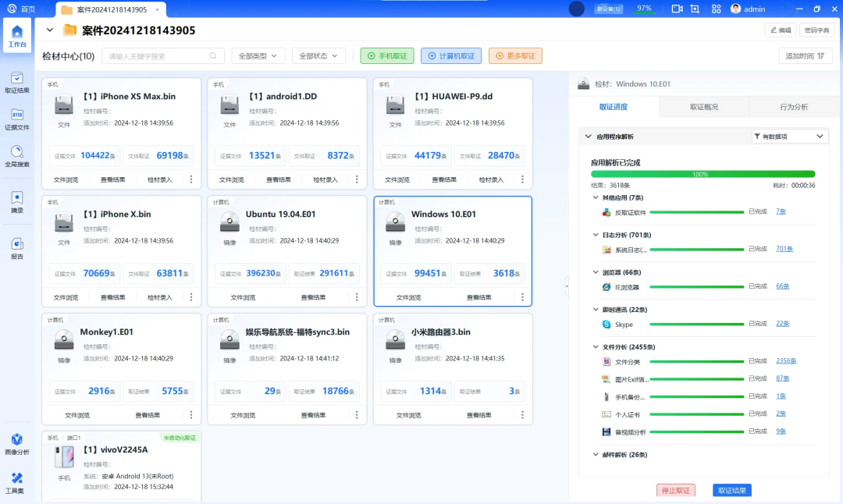Open 全局搜索 global search in the sidebar

[x=17, y=156]
